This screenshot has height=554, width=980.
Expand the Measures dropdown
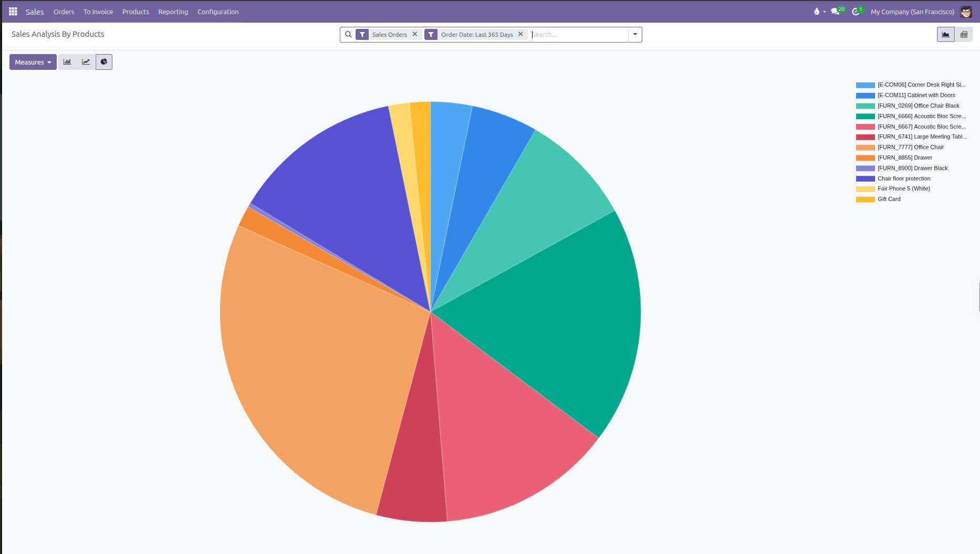(x=33, y=62)
